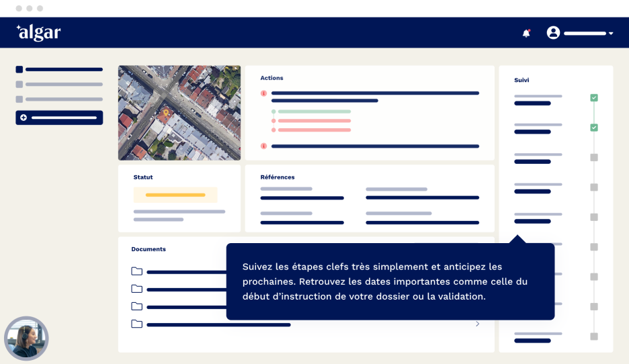Toggle the third Suivi step grey checkbox
Screen dimensions: 629x364
pyautogui.click(x=594, y=158)
